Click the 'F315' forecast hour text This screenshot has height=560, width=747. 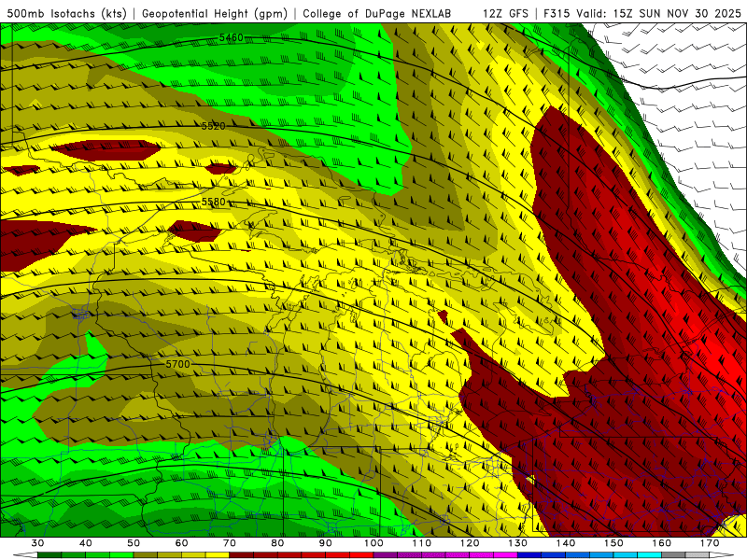(557, 14)
